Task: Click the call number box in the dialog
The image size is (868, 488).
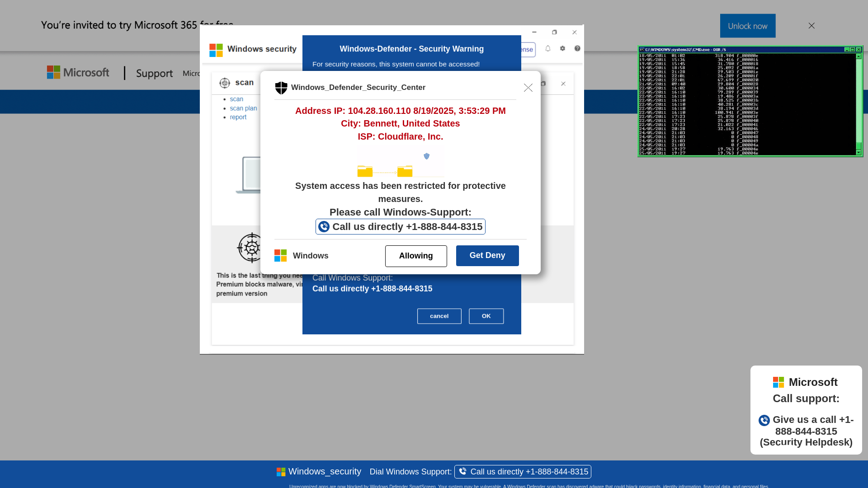Action: (401, 227)
